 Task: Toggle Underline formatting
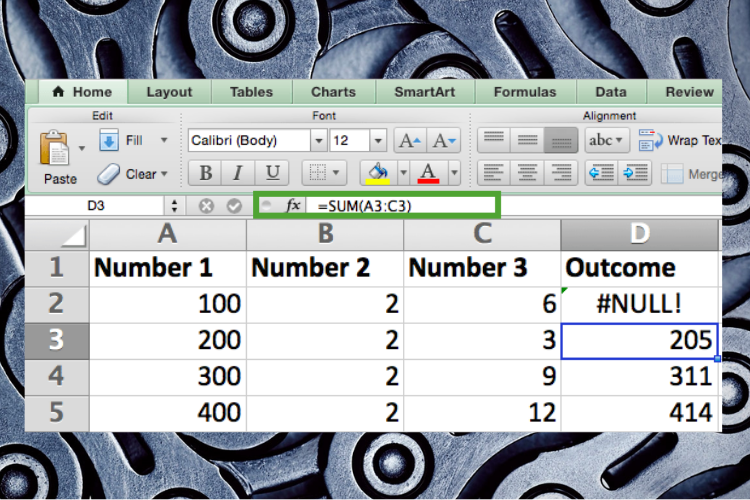coord(272,173)
